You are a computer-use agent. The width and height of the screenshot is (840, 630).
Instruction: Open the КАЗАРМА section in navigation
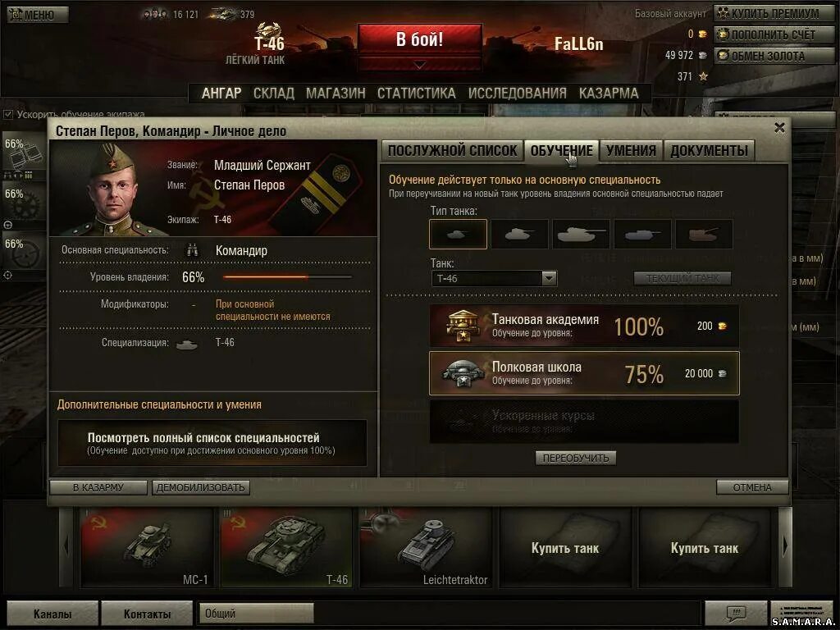point(609,94)
